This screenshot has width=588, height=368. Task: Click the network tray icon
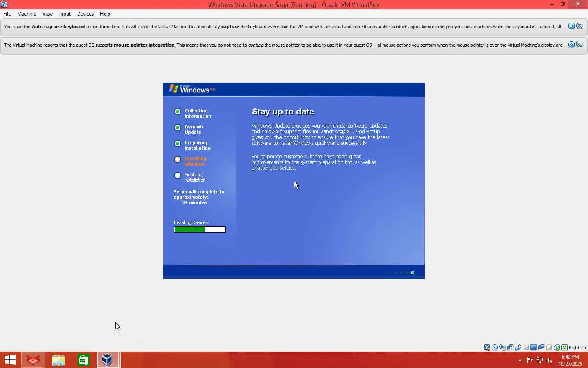click(x=540, y=360)
